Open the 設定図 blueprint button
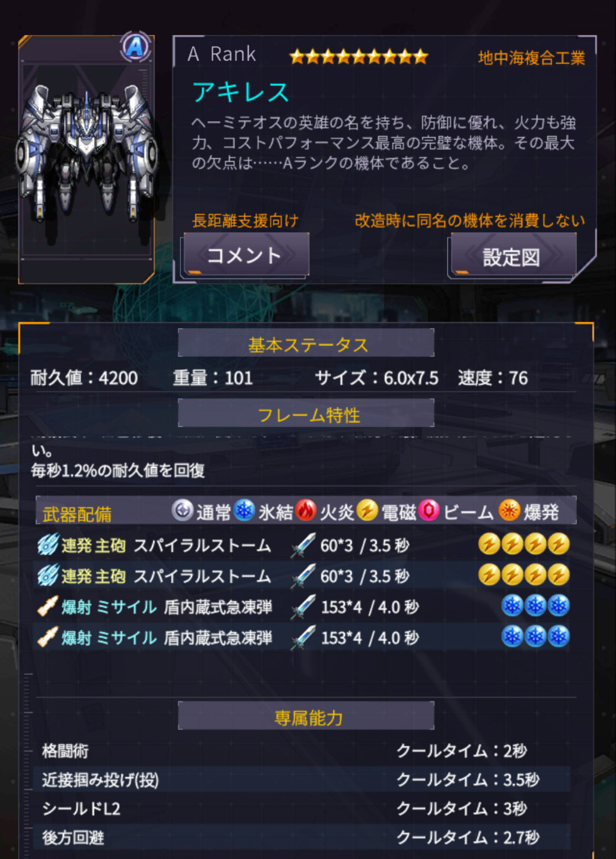This screenshot has width=616, height=859. coord(512,256)
